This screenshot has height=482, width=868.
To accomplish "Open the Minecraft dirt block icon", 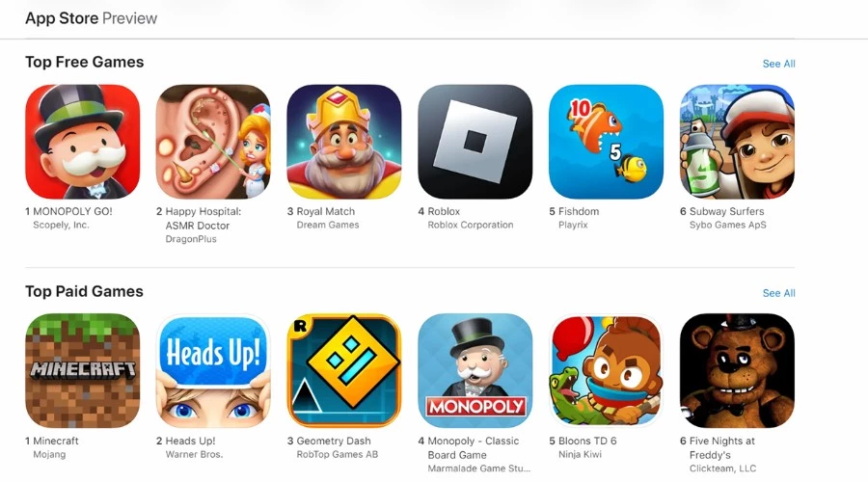I will pyautogui.click(x=83, y=371).
